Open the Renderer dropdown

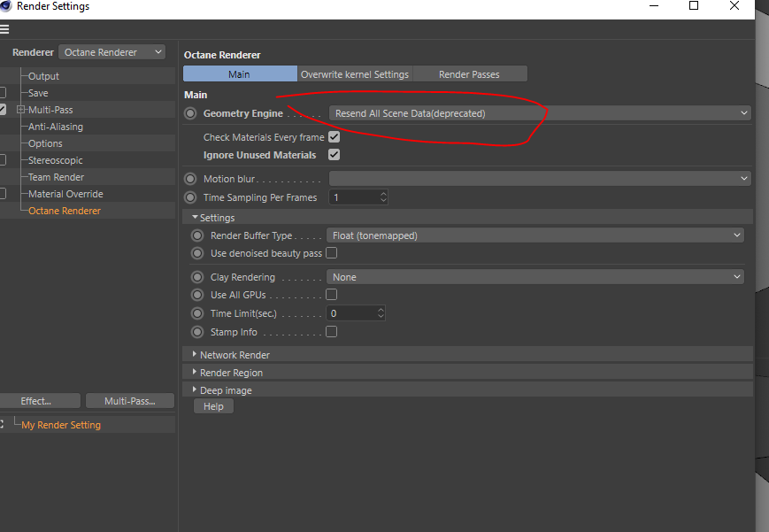pos(112,52)
